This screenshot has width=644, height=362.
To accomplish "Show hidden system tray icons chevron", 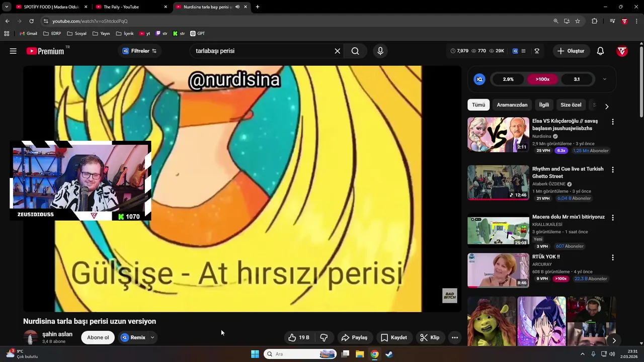I will (583, 354).
